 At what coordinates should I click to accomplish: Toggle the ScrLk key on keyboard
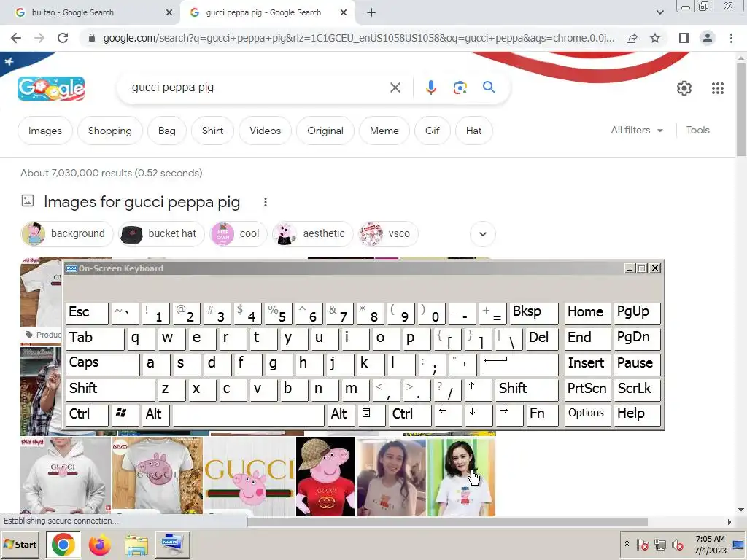[x=637, y=389]
